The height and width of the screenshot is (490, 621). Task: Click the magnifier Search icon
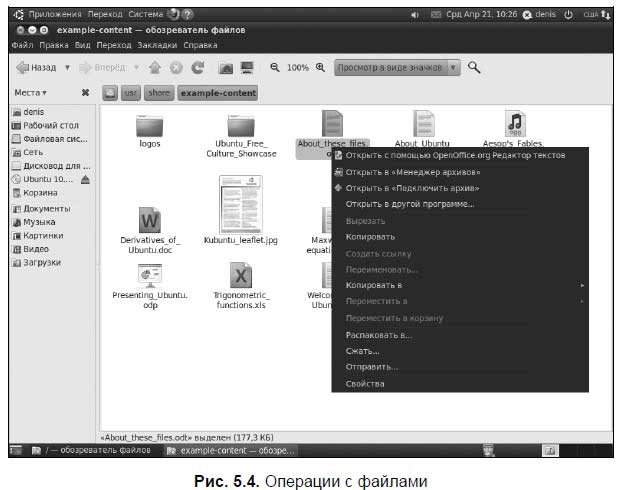(x=474, y=67)
